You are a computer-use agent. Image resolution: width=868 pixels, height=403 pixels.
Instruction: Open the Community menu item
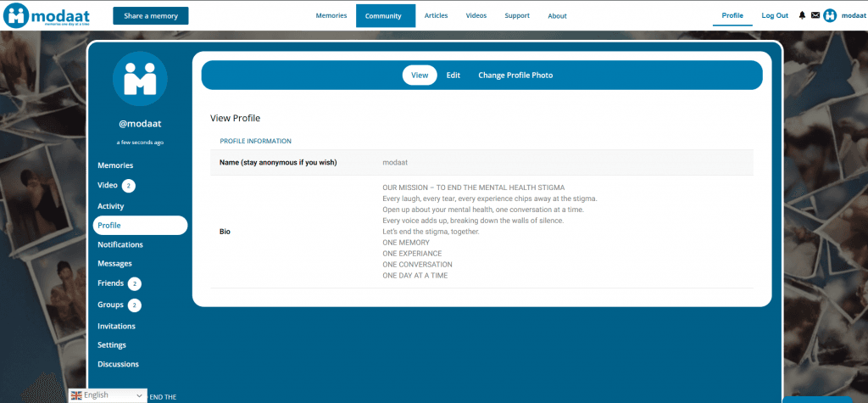click(x=385, y=15)
